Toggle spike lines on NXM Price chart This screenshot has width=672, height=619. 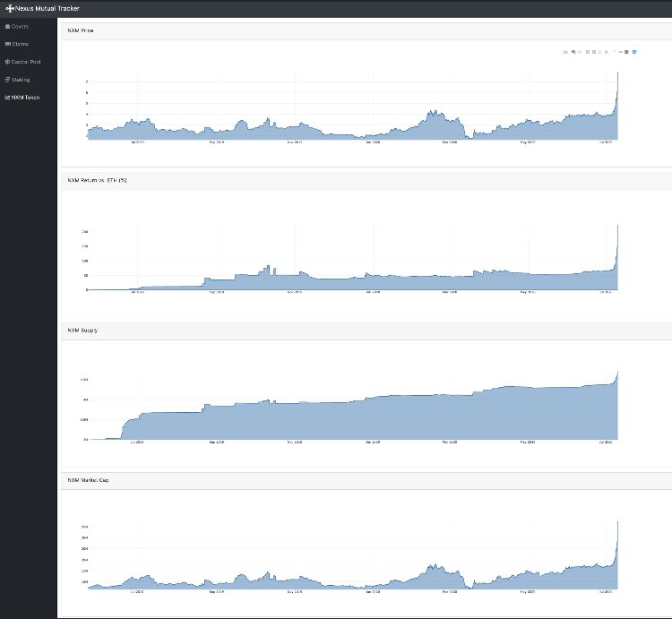(614, 52)
